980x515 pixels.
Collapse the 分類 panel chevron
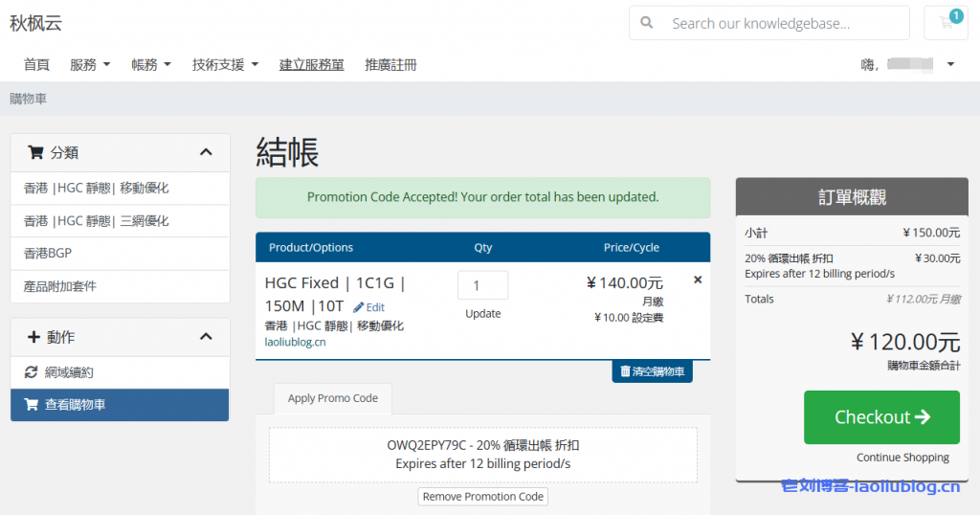(206, 152)
